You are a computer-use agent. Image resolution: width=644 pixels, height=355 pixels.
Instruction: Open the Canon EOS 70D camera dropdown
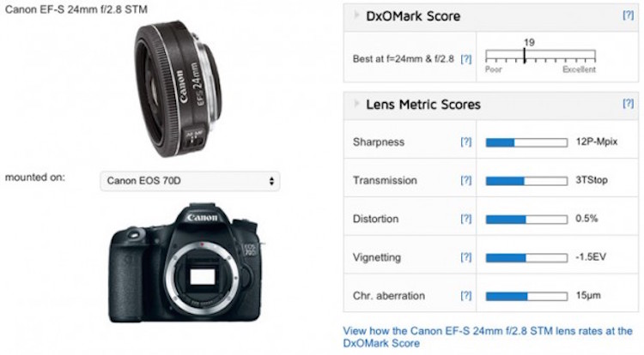(x=190, y=181)
